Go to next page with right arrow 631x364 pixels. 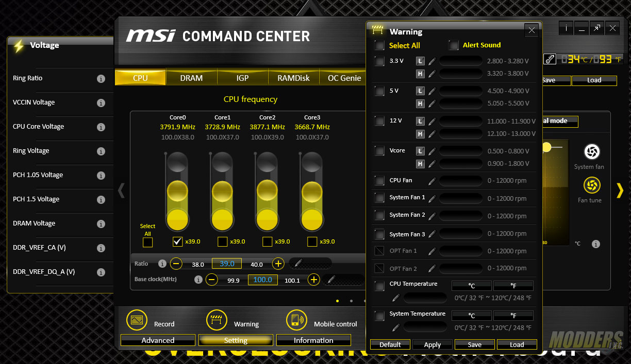620,190
